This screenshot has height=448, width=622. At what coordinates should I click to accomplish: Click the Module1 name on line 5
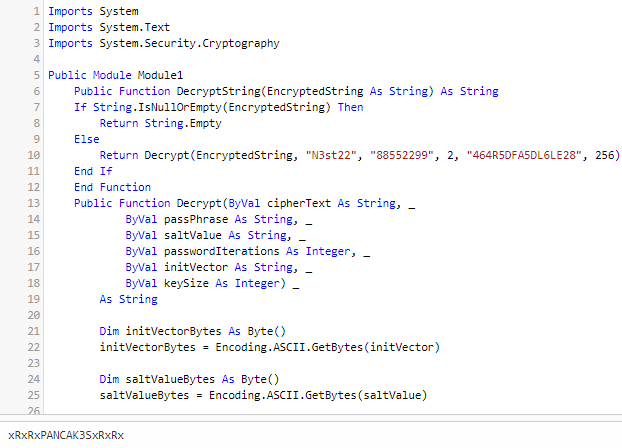click(x=160, y=75)
